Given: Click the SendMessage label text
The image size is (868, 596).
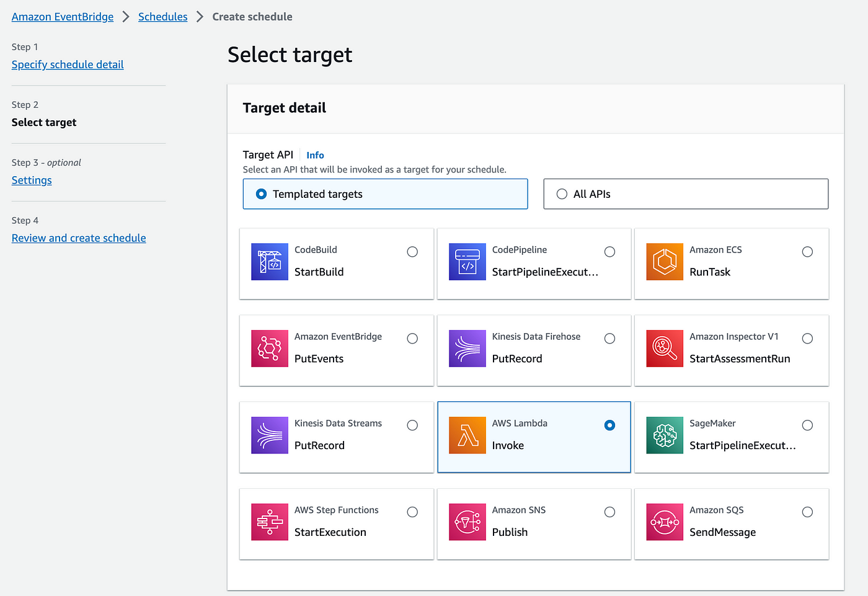Looking at the screenshot, I should pyautogui.click(x=722, y=532).
